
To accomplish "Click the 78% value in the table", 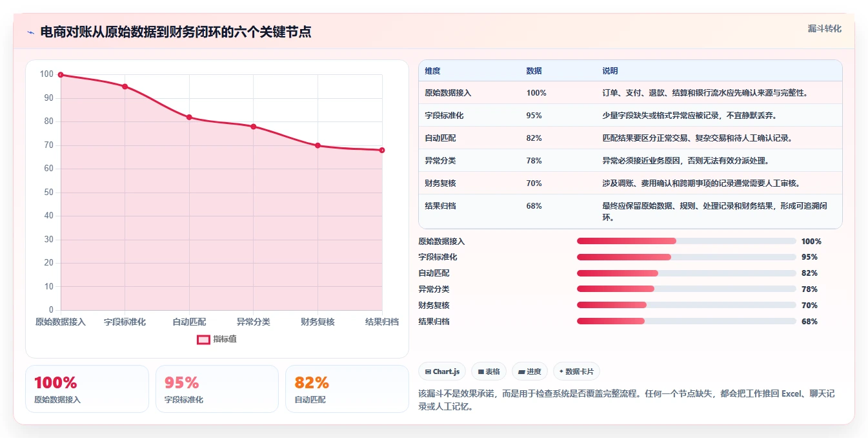I will tap(534, 161).
